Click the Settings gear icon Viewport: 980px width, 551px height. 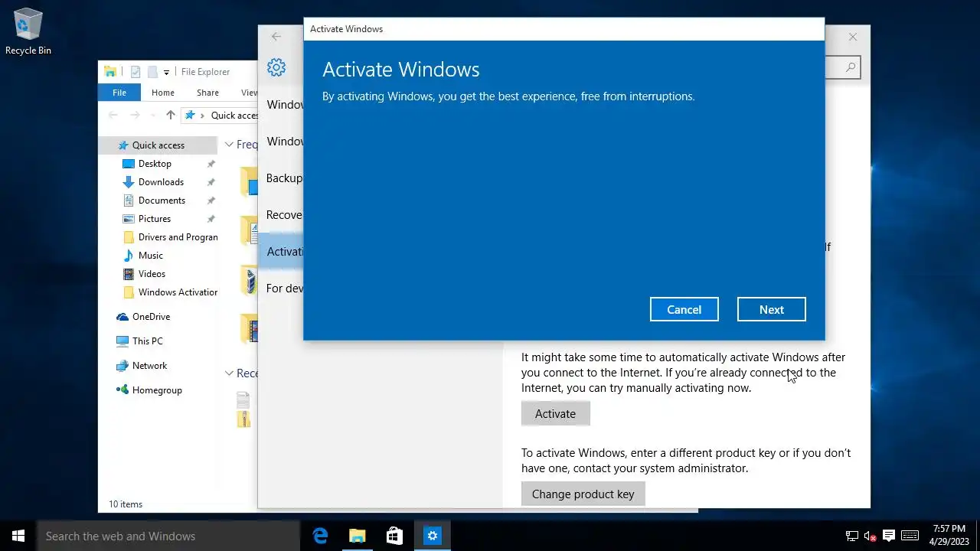pyautogui.click(x=276, y=67)
